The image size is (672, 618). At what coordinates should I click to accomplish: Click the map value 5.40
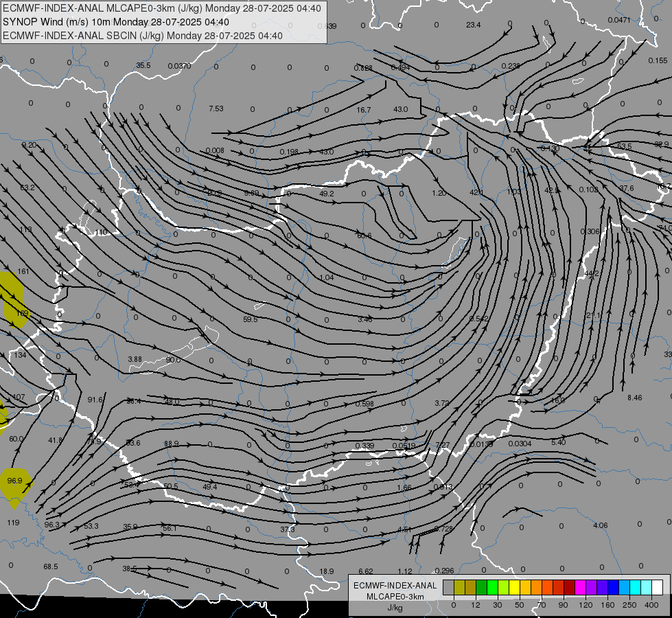coord(558,442)
